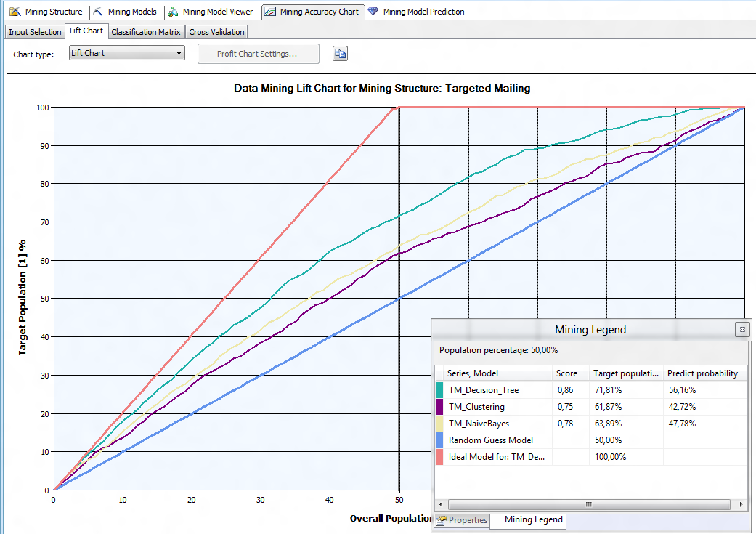756x534 pixels.
Task: Click the 0,78 score cell
Action: tap(565, 423)
